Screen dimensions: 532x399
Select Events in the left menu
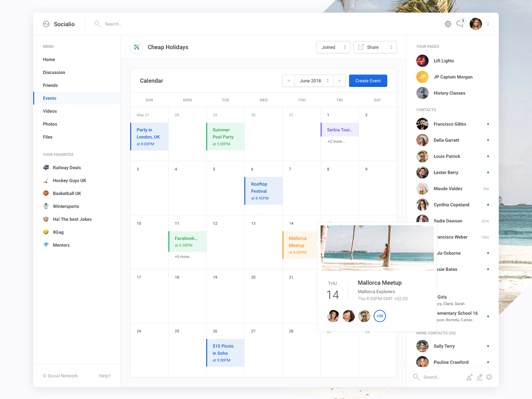point(50,98)
